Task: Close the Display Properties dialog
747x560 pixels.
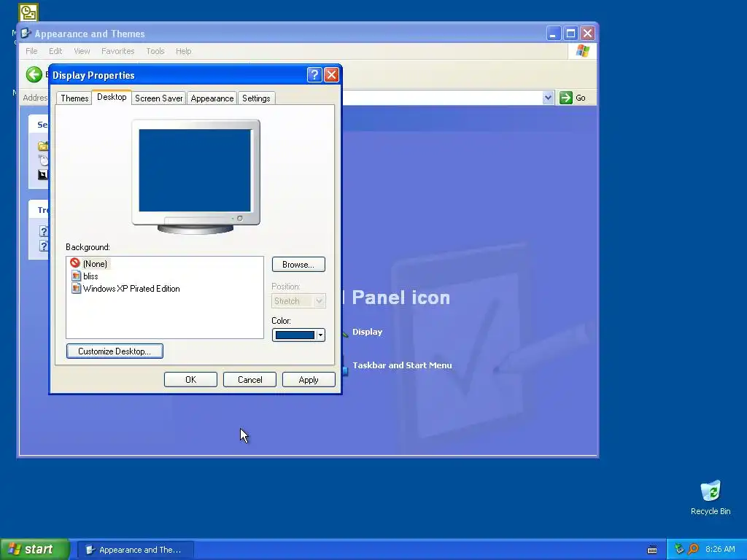Action: point(331,75)
